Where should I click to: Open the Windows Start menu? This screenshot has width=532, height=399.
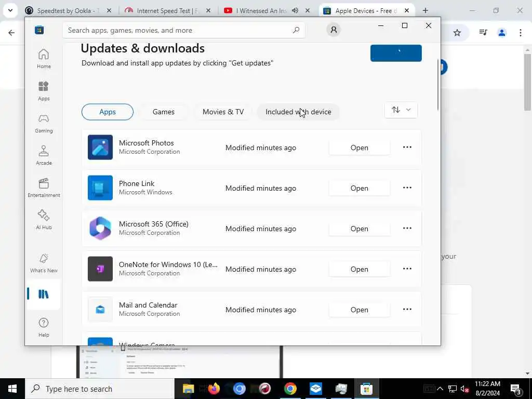(12, 389)
